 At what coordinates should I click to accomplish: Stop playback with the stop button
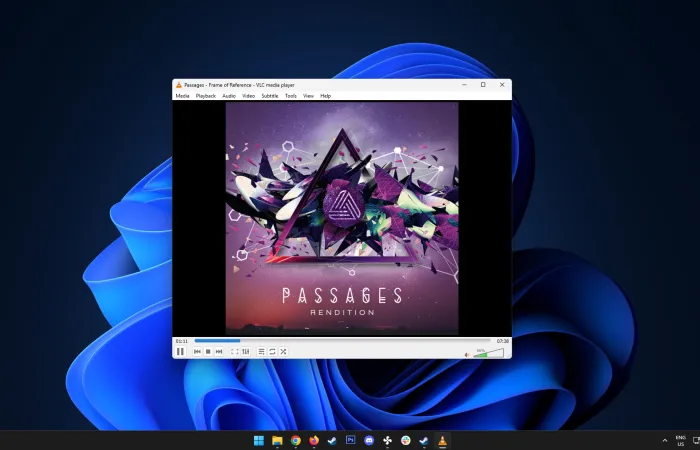pyautogui.click(x=208, y=352)
